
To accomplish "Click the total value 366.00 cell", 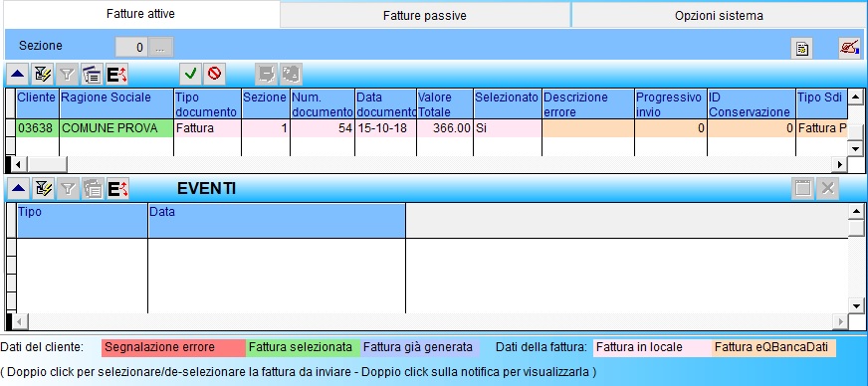I will point(445,128).
